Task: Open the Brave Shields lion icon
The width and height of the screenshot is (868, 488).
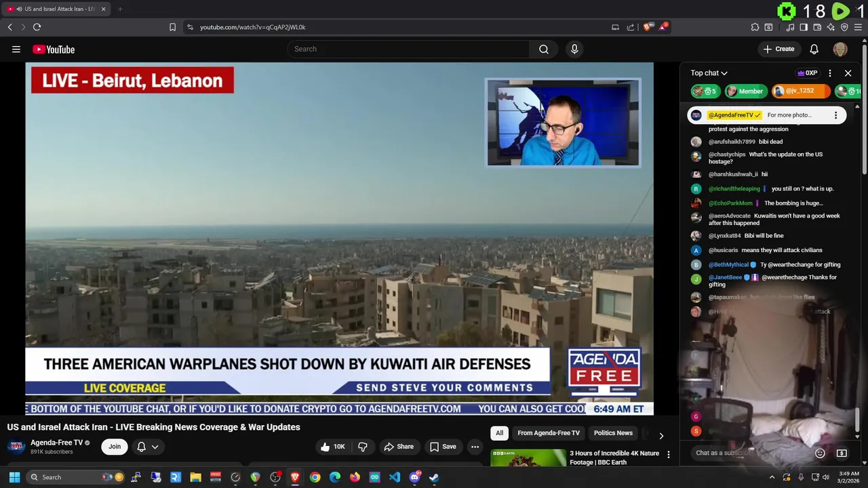Action: [648, 27]
